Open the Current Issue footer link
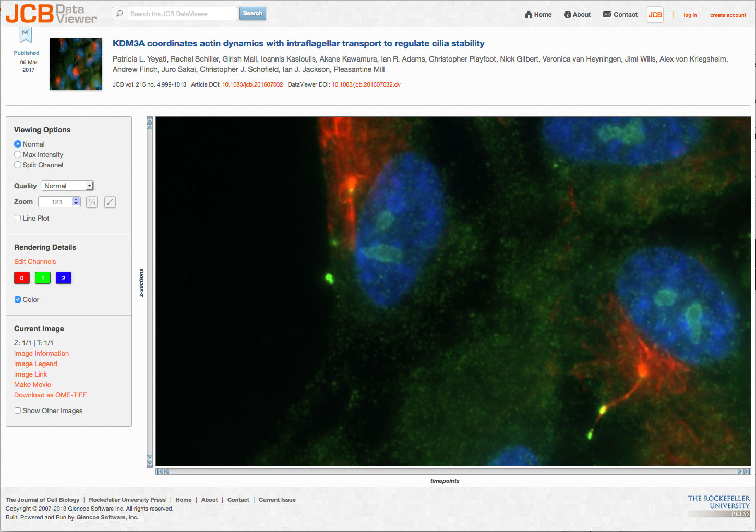This screenshot has width=756, height=532. (x=277, y=500)
